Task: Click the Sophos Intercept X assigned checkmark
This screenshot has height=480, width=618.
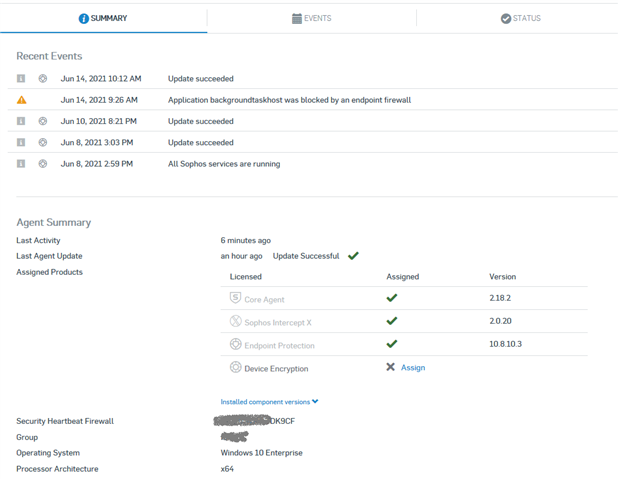Action: pos(392,321)
